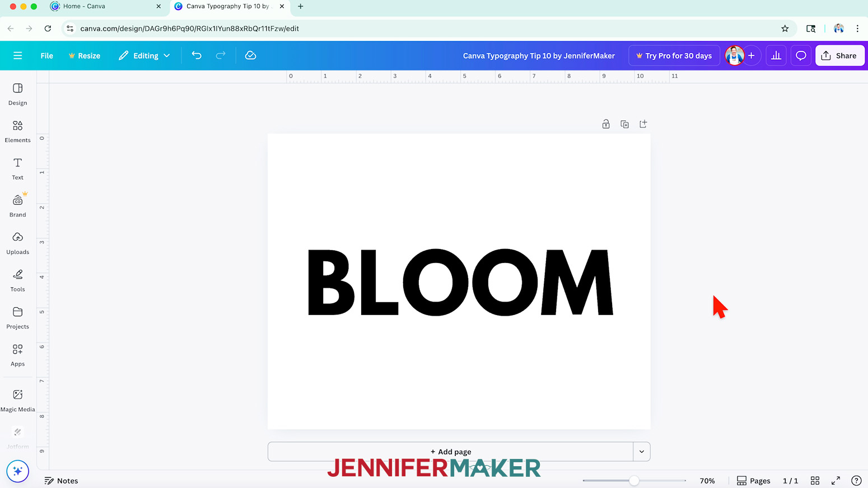This screenshot has height=488, width=868.
Task: Open the Chrome three-dot menu
Action: click(x=857, y=29)
